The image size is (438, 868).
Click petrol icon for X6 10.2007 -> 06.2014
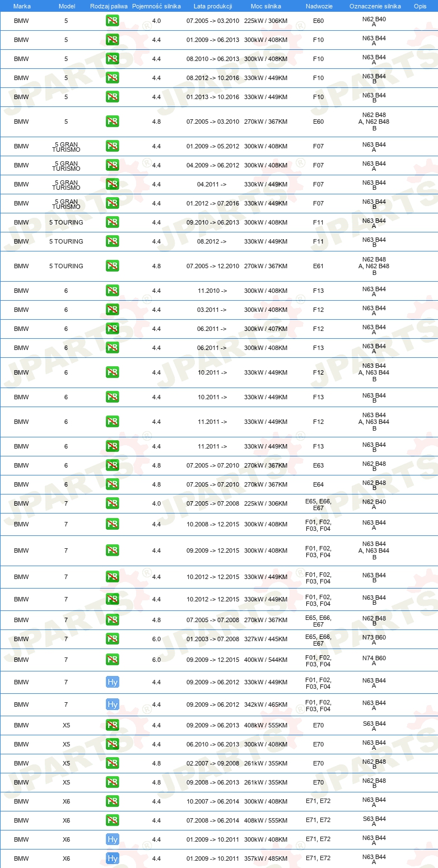click(112, 801)
